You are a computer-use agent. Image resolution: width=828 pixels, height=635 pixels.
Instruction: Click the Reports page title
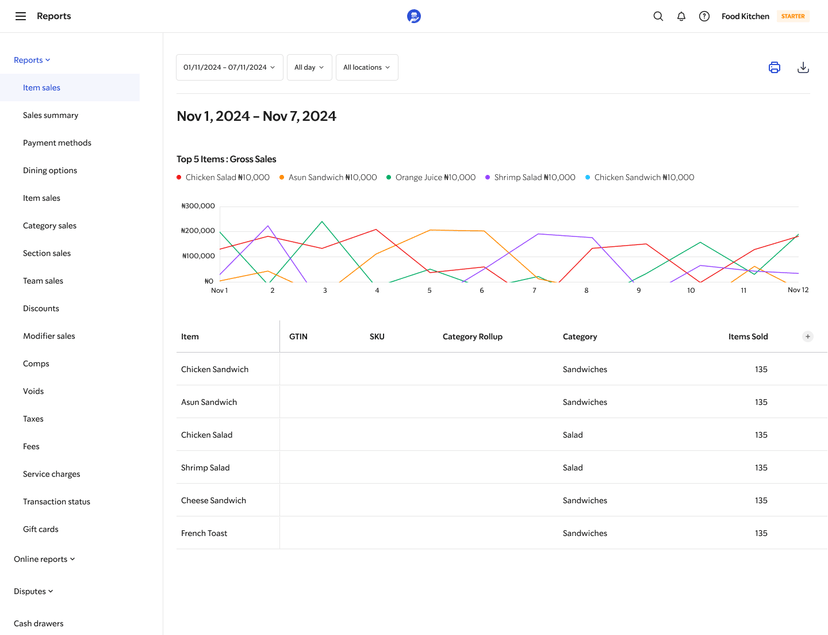pyautogui.click(x=54, y=16)
